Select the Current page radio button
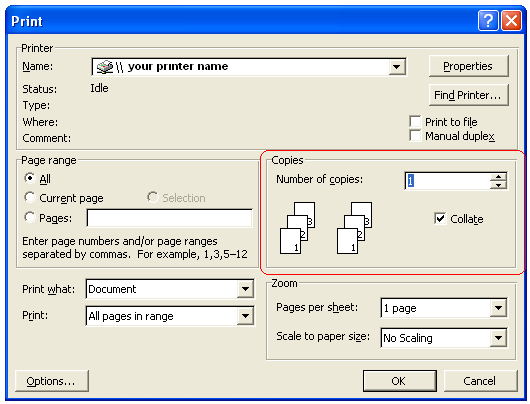The height and width of the screenshot is (404, 530). [x=30, y=197]
